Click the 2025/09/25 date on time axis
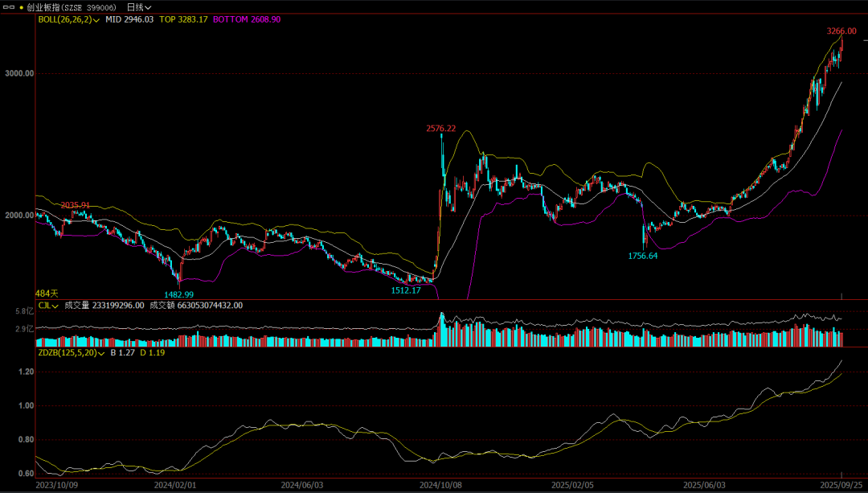 841,486
